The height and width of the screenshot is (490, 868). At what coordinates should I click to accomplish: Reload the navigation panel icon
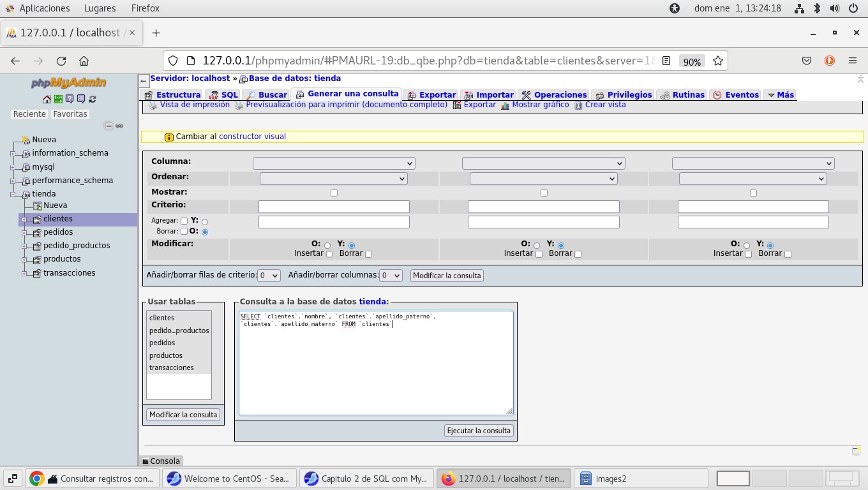pos(93,99)
